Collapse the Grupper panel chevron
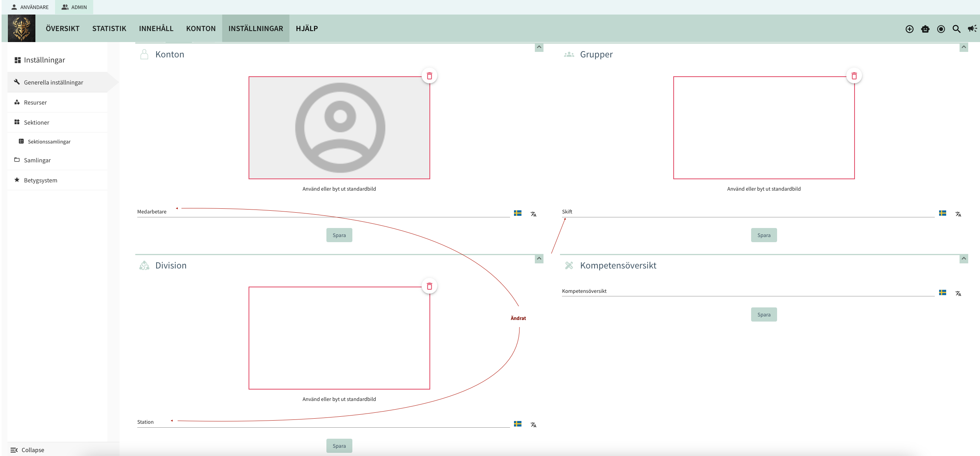This screenshot has height=456, width=980. 963,47
